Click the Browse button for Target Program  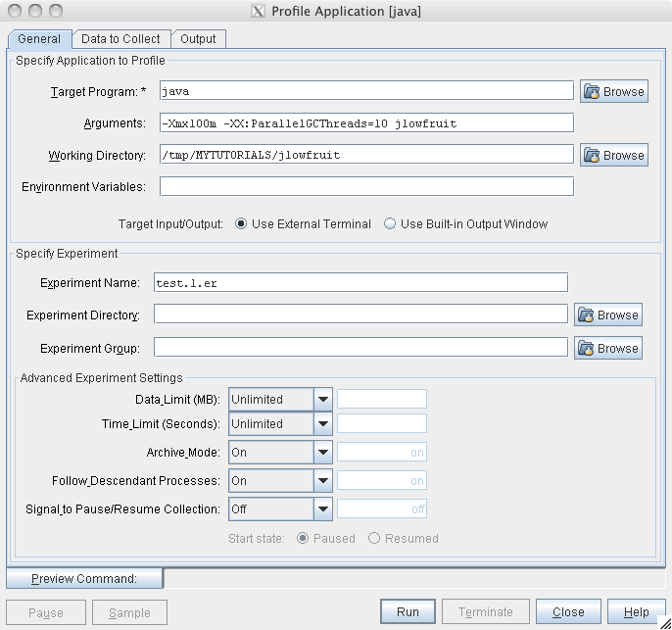[x=613, y=91]
